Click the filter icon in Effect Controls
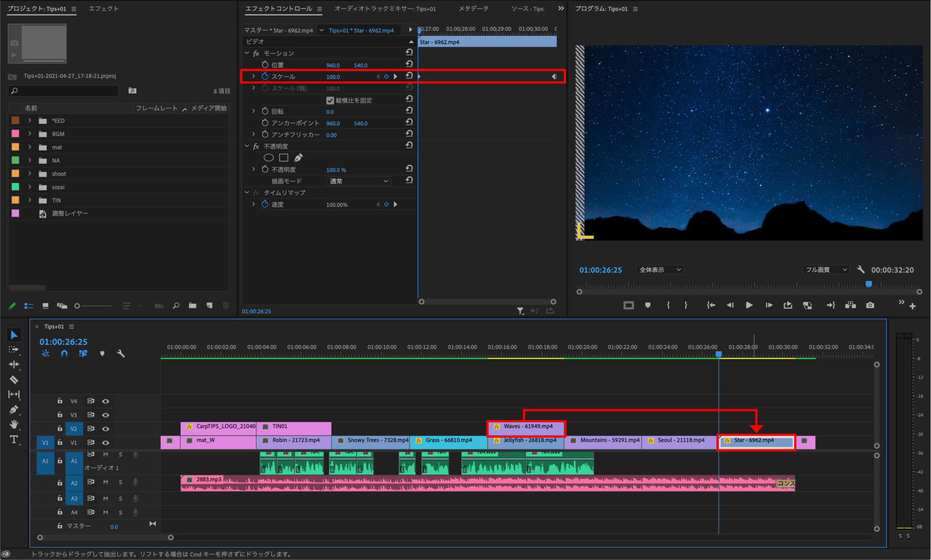 pyautogui.click(x=521, y=311)
